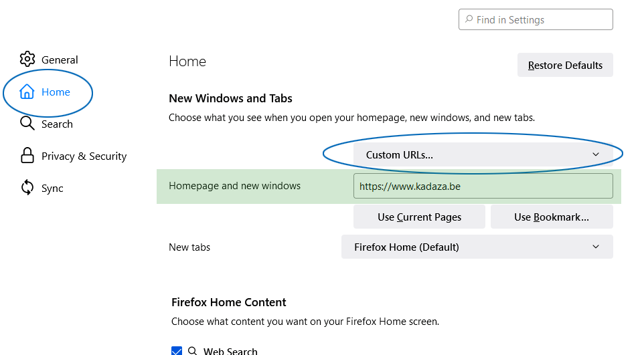This screenshot has width=644, height=355.
Task: Open the Custom URLs dropdown
Action: 483,154
